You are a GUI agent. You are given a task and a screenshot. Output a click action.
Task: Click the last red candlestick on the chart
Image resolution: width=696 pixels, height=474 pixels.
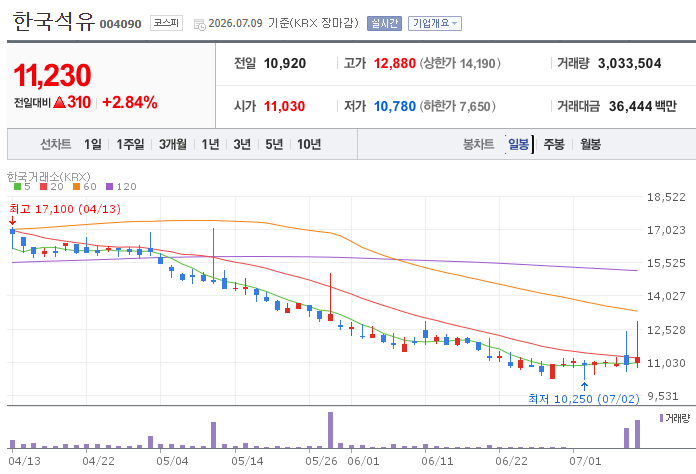(x=637, y=360)
